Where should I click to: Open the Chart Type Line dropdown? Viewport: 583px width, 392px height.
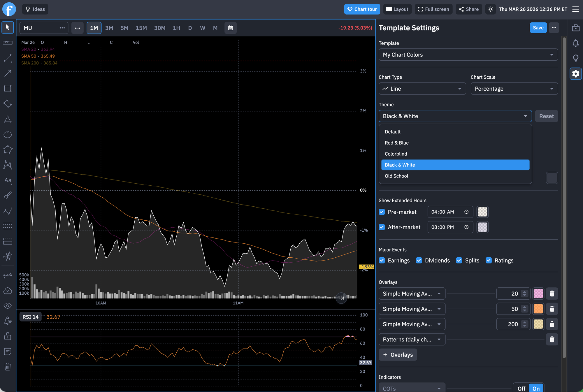(x=422, y=89)
